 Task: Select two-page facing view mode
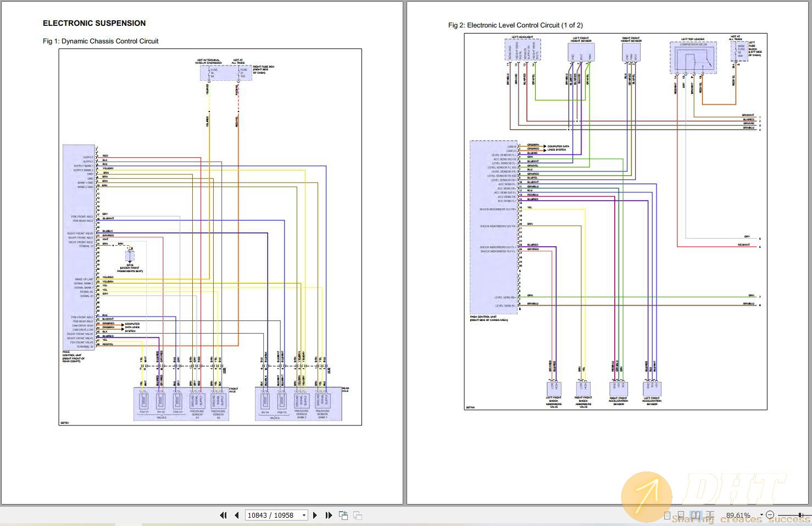tap(696, 516)
